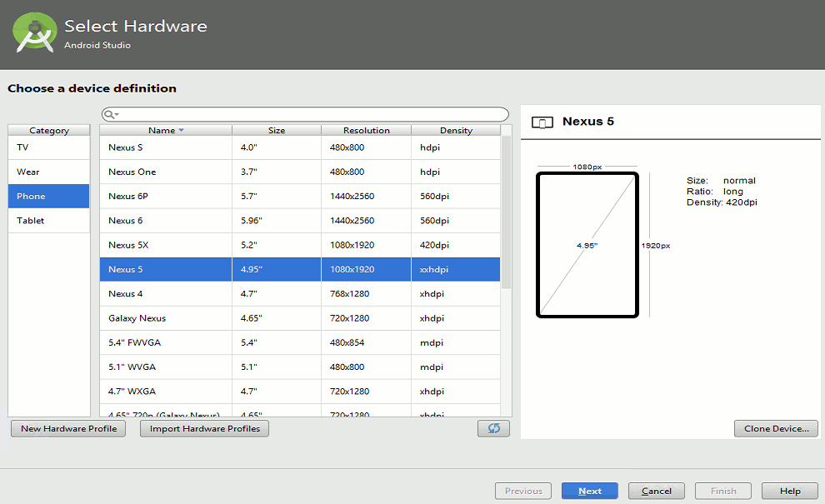Select the Nexus 4 device row
The image size is (825, 504).
coord(300,293)
